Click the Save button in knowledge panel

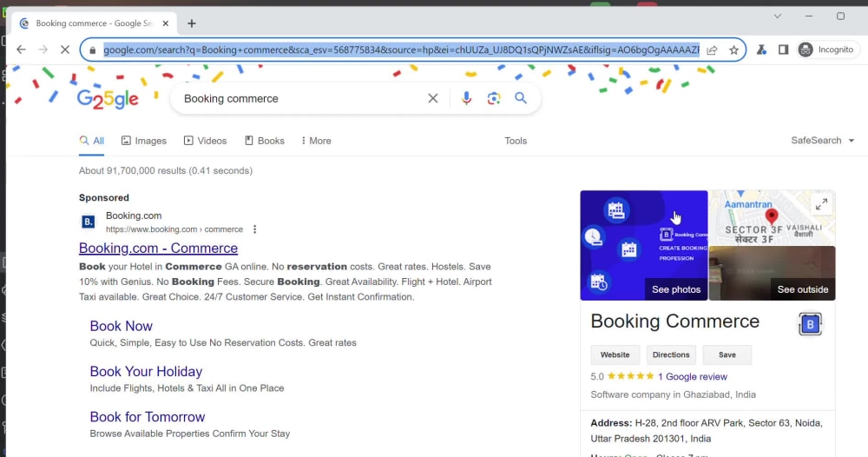[x=727, y=354]
